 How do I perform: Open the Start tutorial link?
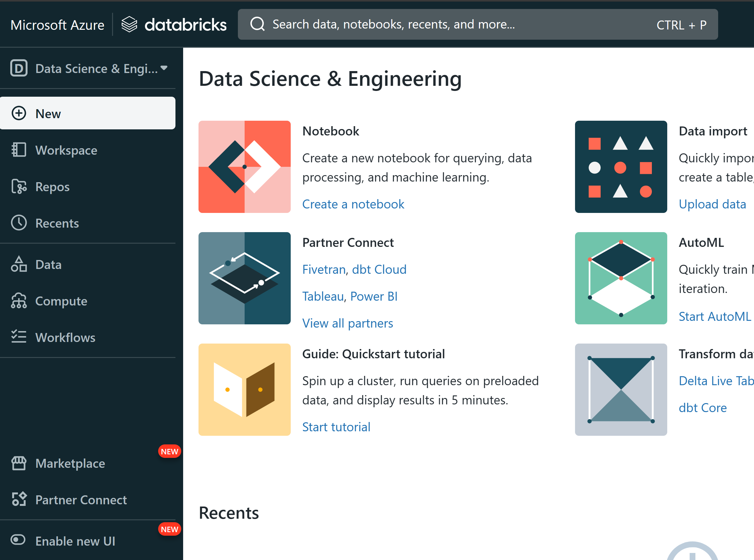(x=336, y=427)
